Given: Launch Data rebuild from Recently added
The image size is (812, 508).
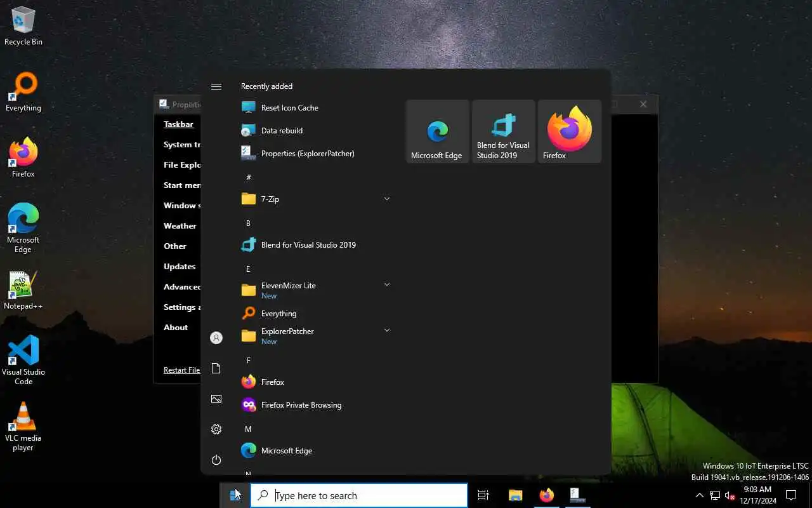Looking at the screenshot, I should click(x=316, y=131).
